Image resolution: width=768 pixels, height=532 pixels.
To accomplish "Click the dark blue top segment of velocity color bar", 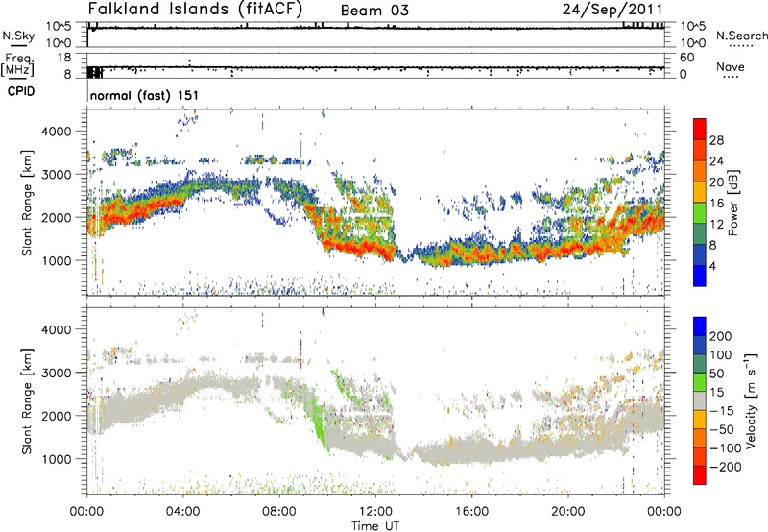I will point(700,326).
